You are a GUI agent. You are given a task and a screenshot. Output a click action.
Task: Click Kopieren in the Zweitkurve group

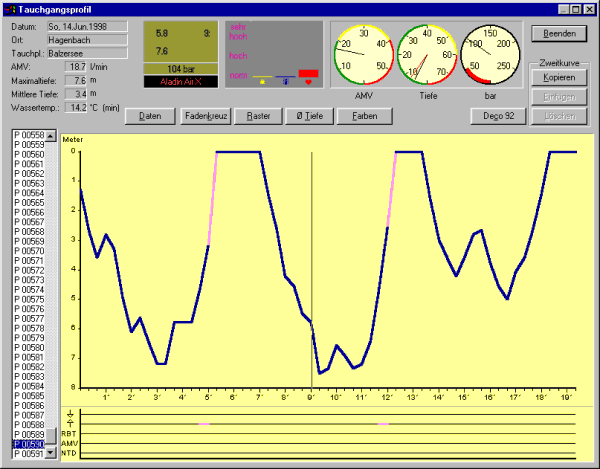point(558,77)
